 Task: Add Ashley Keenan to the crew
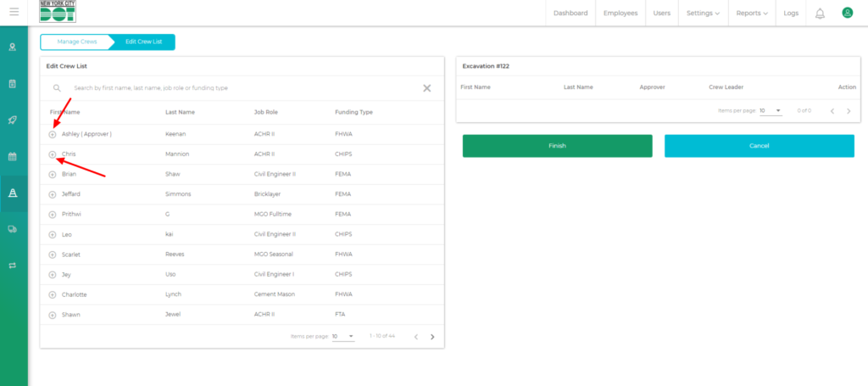pos(53,134)
